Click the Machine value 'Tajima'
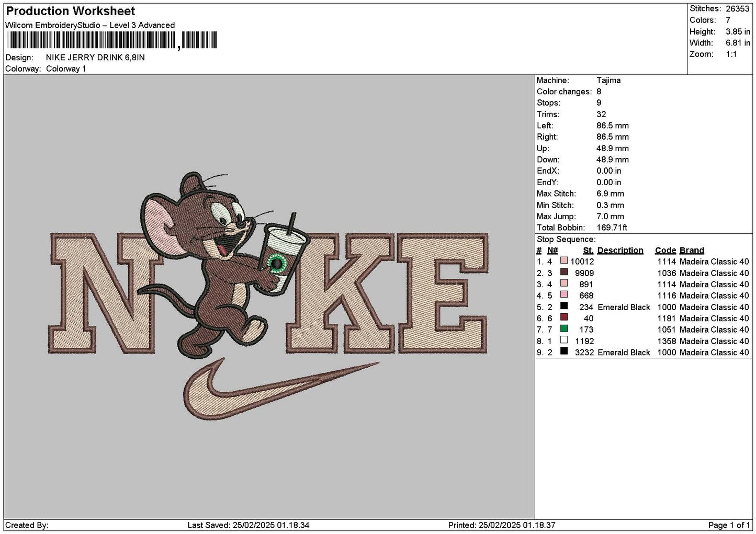 point(608,81)
